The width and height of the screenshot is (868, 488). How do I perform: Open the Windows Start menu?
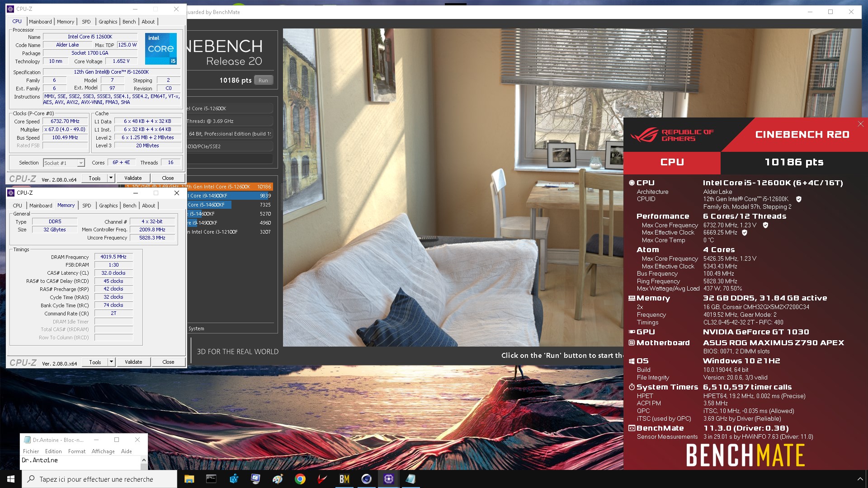click(x=11, y=479)
